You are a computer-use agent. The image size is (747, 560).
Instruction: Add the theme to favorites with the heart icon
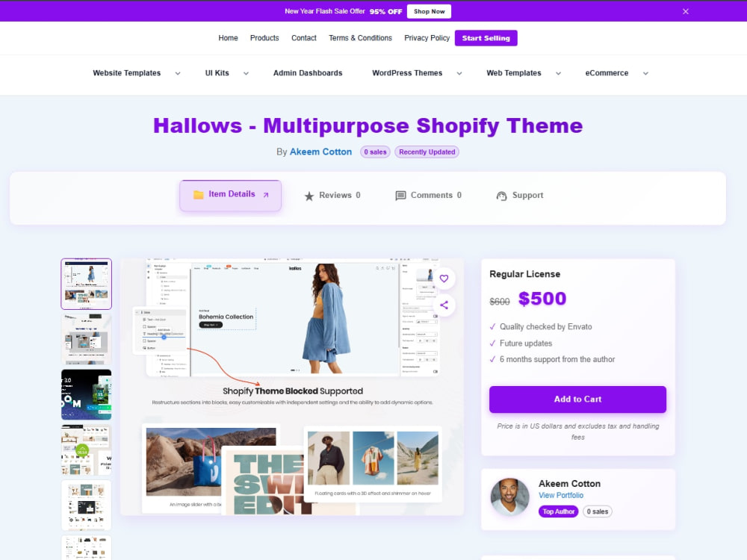tap(444, 279)
